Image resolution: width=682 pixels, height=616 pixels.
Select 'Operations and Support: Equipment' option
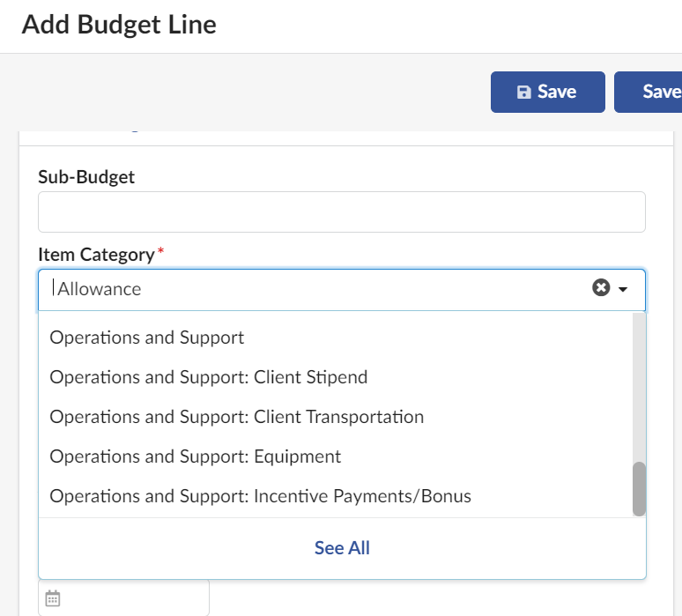point(196,456)
